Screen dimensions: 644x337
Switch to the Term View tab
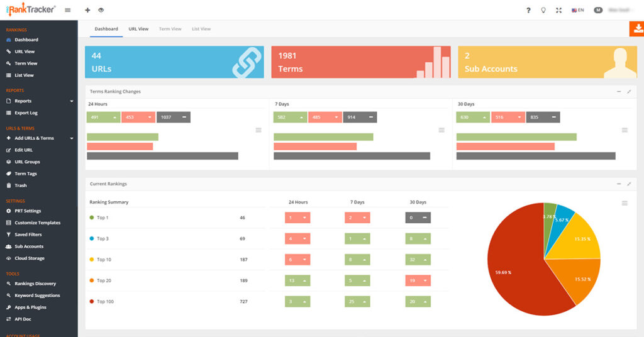tap(170, 29)
